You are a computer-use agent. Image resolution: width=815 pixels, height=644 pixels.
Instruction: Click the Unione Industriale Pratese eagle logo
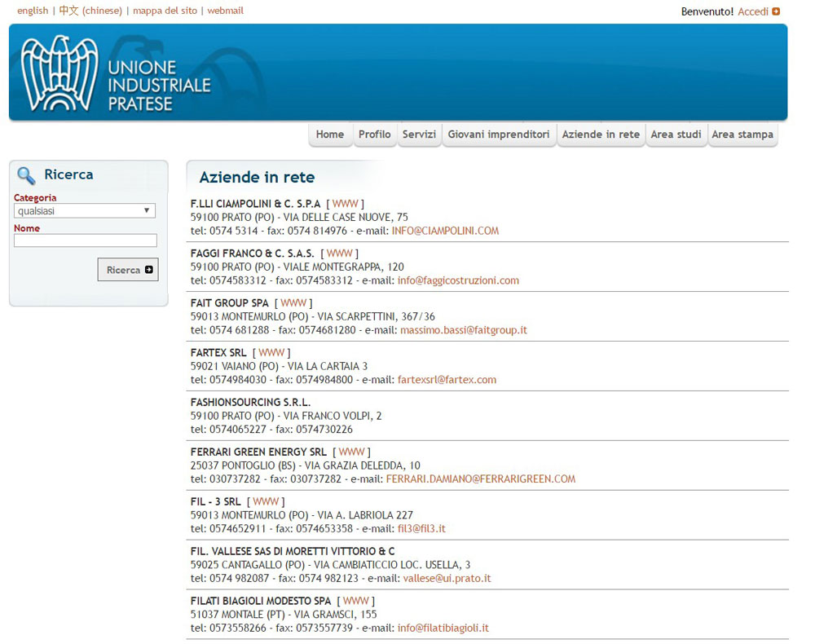pos(59,73)
